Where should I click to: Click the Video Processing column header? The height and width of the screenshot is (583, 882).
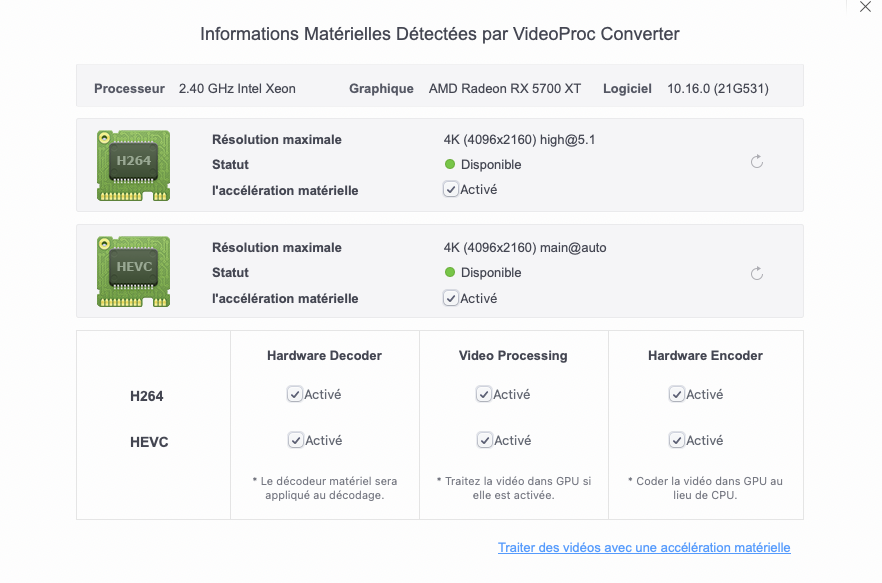click(x=513, y=356)
